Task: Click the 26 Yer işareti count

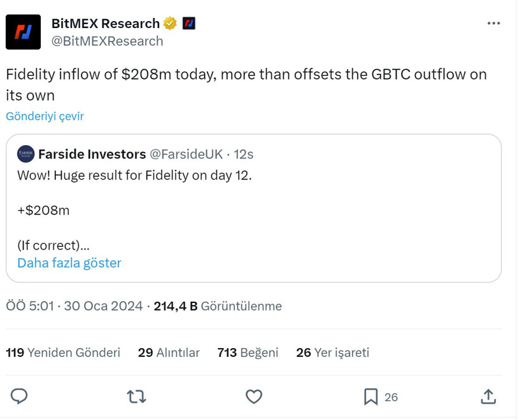Action: coord(332,353)
